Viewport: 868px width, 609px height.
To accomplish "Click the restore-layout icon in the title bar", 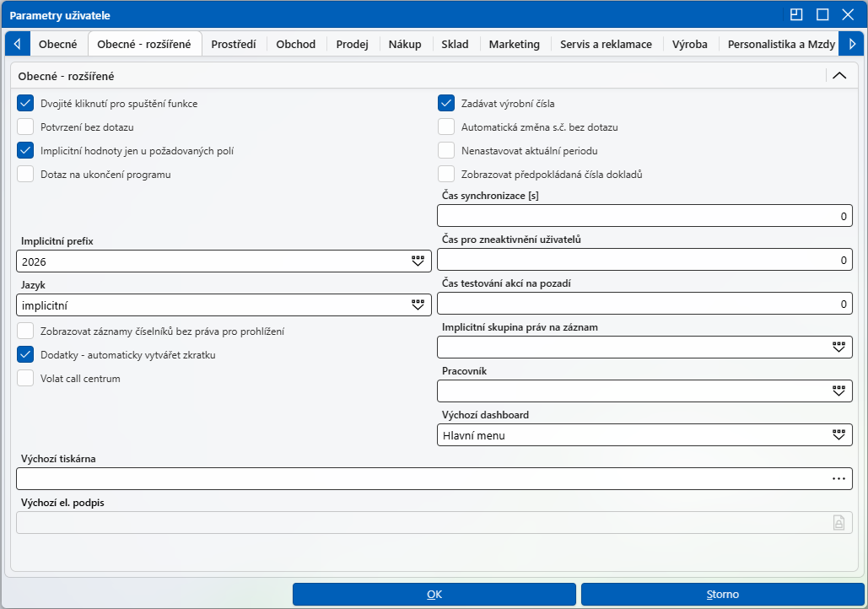I will click(796, 15).
